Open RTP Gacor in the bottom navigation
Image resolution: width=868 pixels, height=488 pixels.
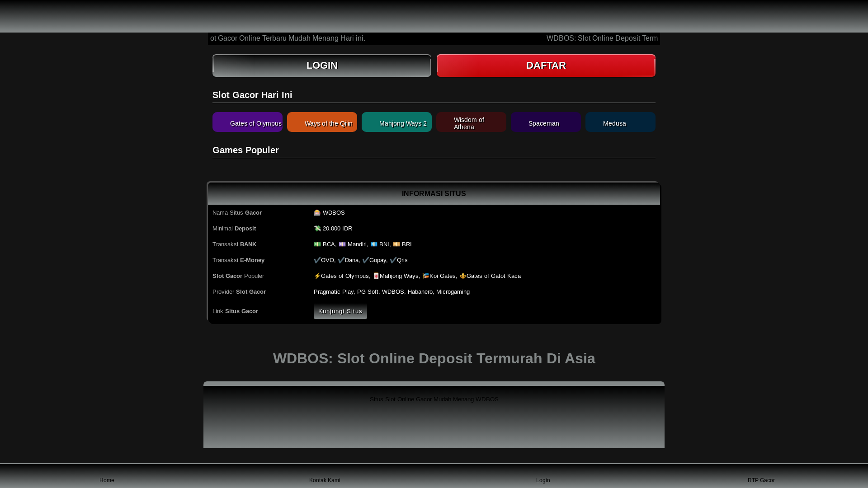click(761, 480)
